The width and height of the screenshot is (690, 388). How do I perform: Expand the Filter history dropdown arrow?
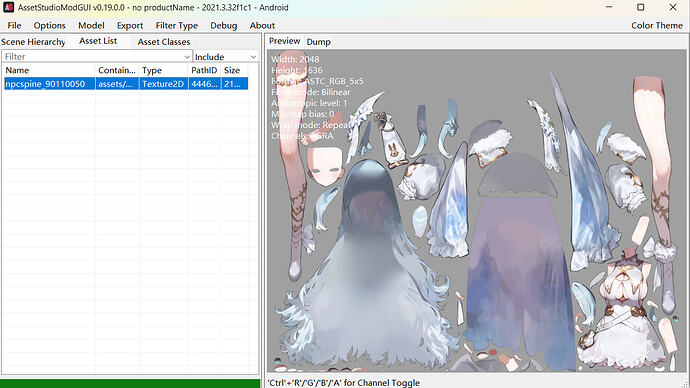coord(187,57)
